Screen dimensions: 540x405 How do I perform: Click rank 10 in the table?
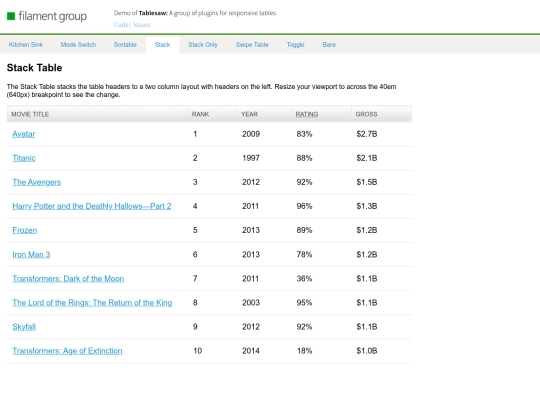coord(197,351)
